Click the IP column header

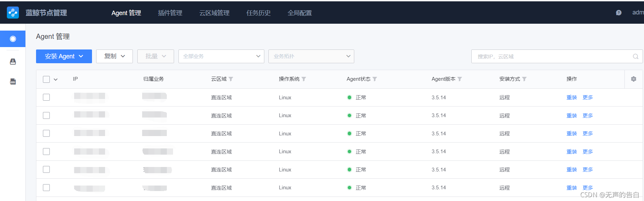(75, 79)
